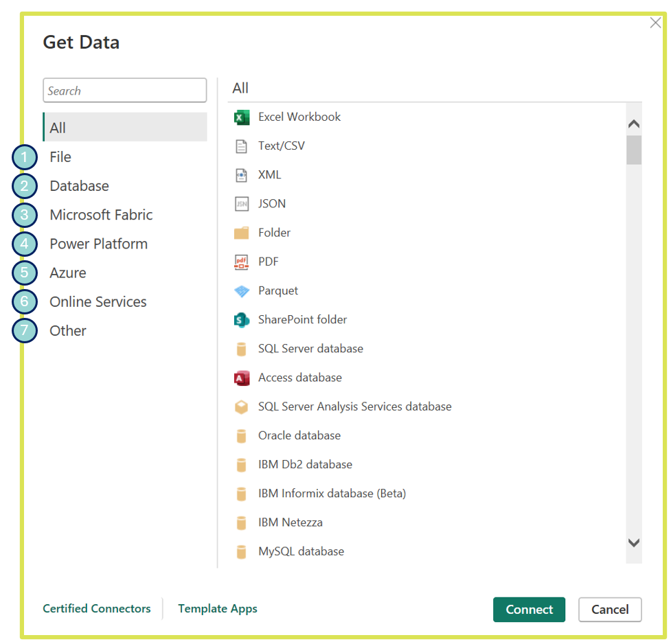Select the Parquet label
671x644 pixels.
pyautogui.click(x=278, y=291)
